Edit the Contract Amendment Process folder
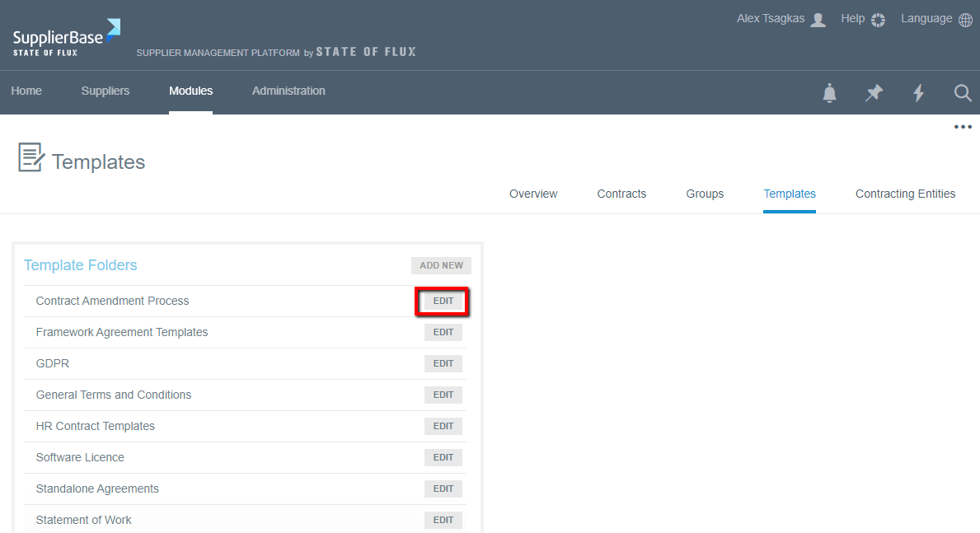980x533 pixels. pyautogui.click(x=443, y=302)
